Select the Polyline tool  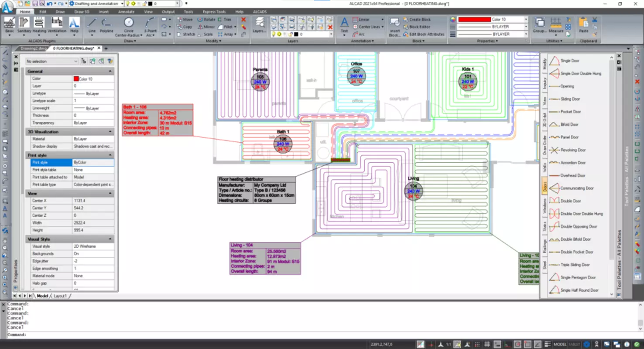106,25
